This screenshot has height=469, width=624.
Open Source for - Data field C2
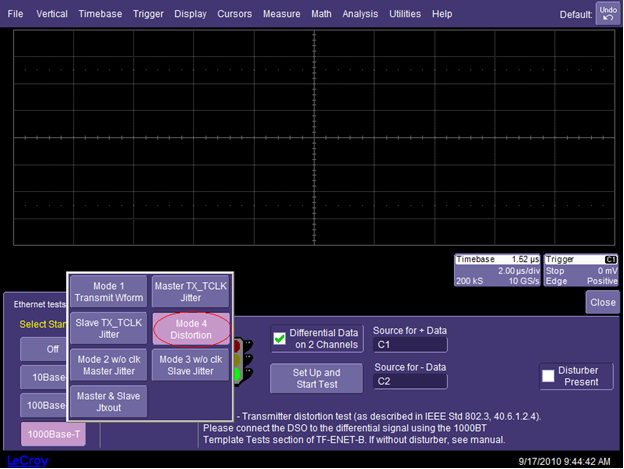(410, 381)
